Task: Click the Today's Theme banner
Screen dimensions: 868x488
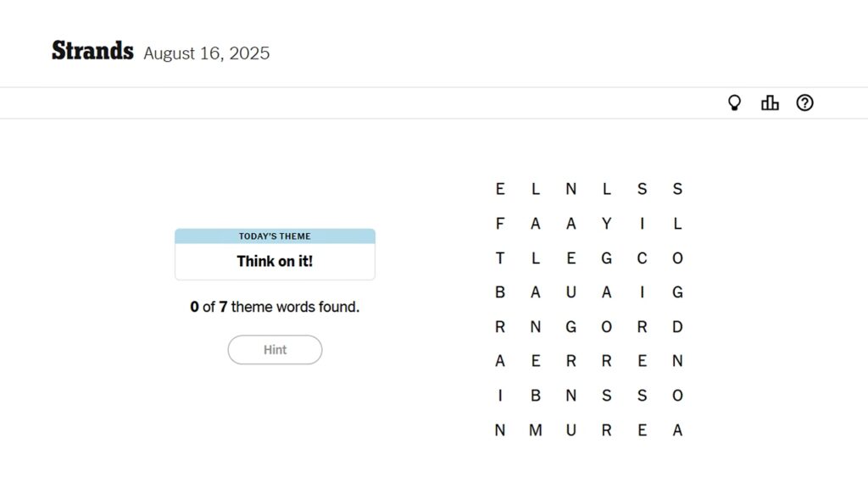Action: coord(275,236)
